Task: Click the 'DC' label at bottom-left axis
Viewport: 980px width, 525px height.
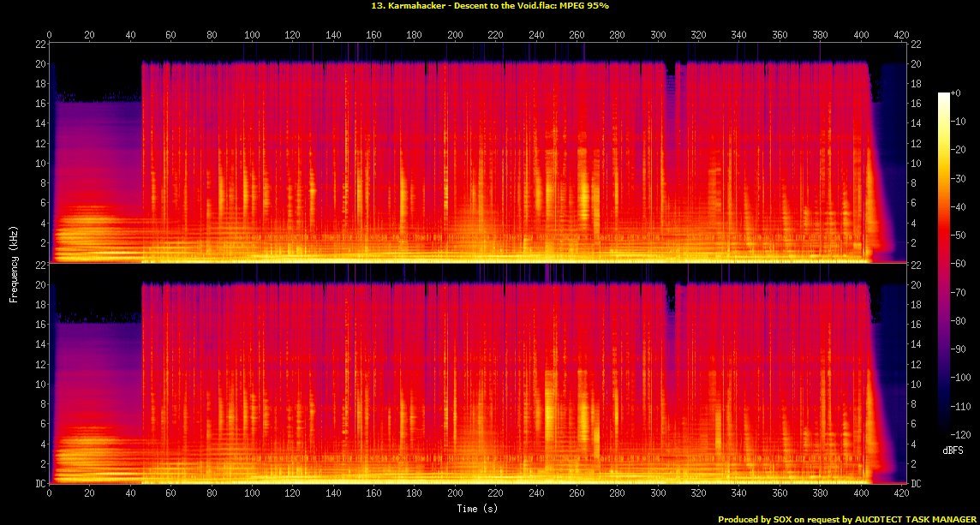Action: (x=39, y=484)
